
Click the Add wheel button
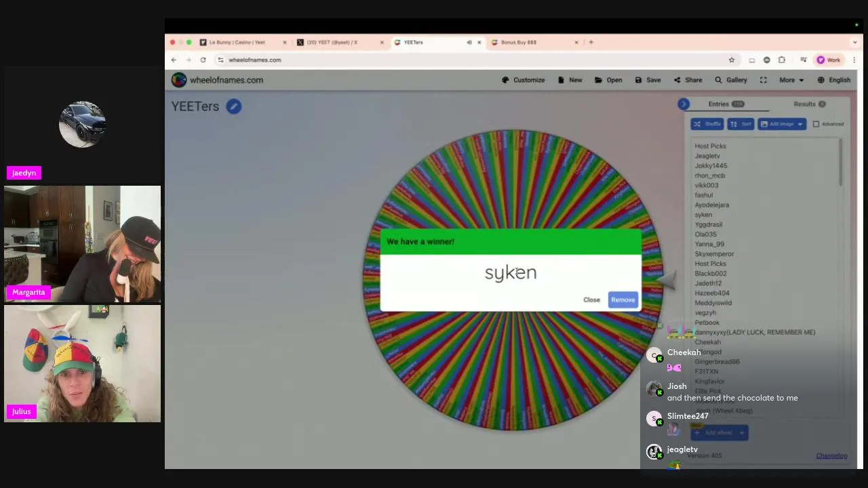718,432
